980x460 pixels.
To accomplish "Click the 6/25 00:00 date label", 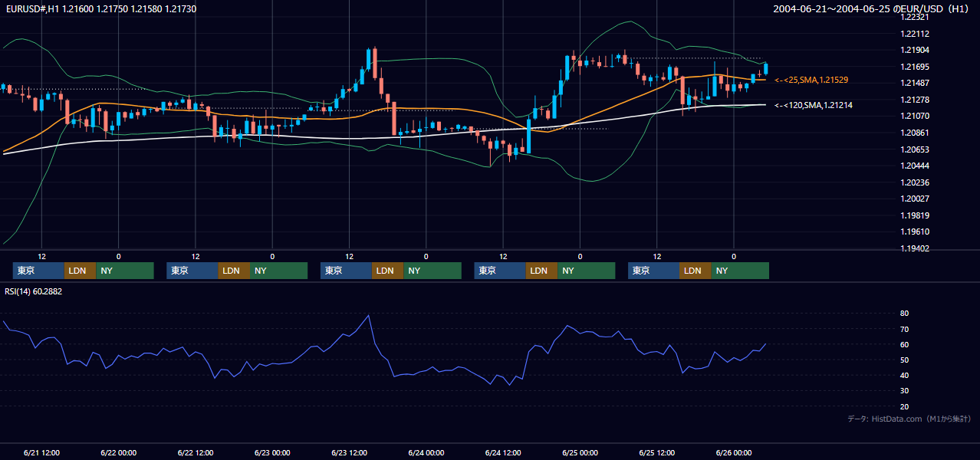I will (580, 452).
